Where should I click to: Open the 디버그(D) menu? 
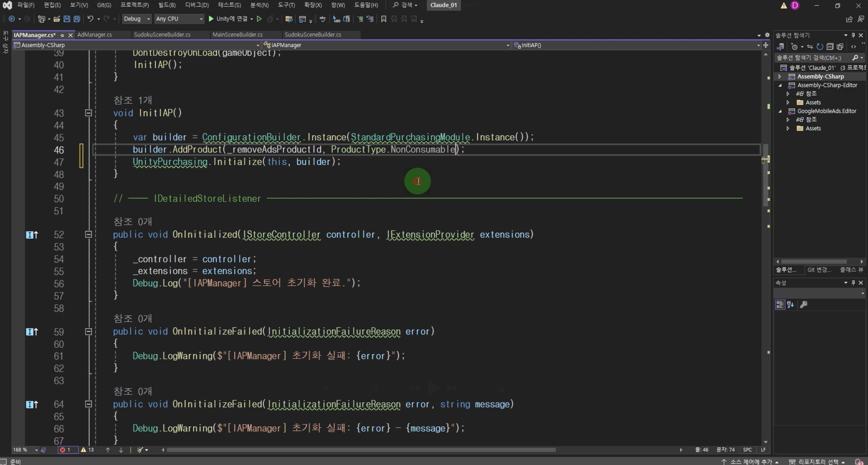(x=197, y=5)
